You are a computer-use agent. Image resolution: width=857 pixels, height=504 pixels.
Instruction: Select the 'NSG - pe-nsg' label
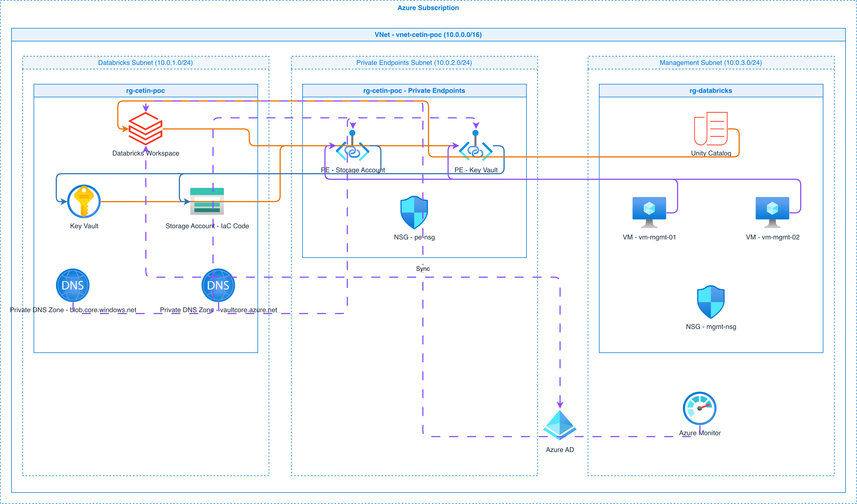click(414, 237)
